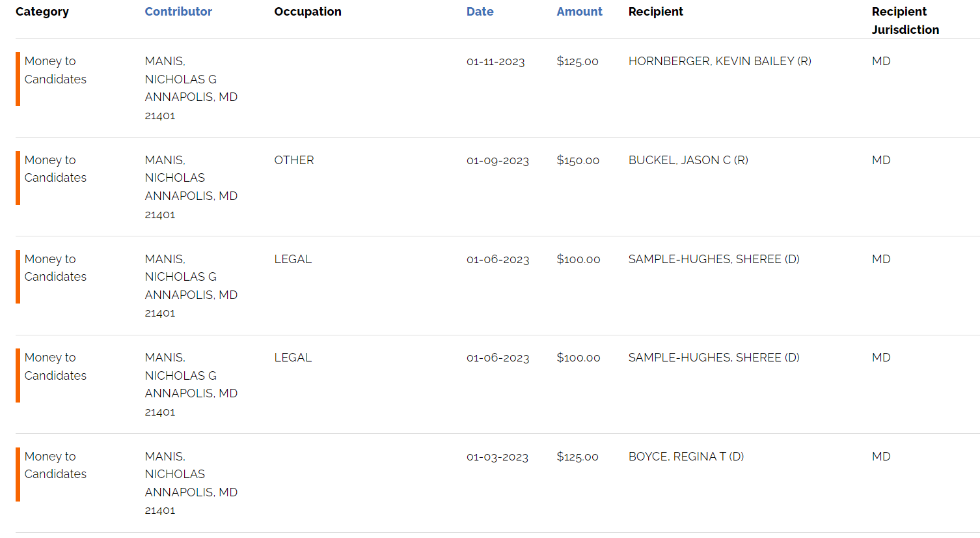Select the 01-09-2023 date cell
This screenshot has width=980, height=538.
coord(497,161)
